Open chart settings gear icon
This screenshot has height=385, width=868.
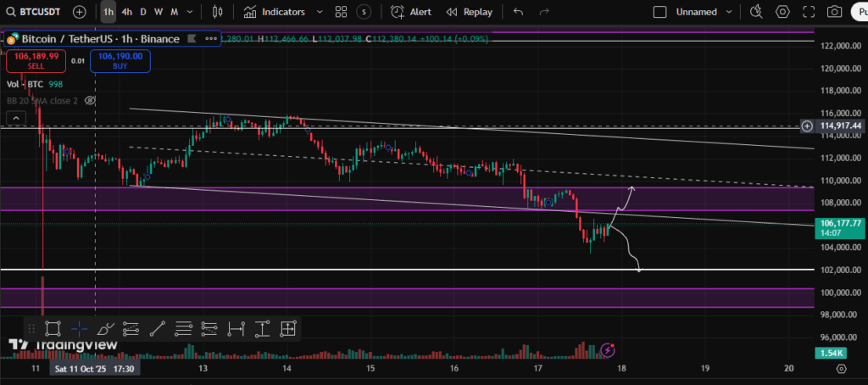tap(782, 12)
